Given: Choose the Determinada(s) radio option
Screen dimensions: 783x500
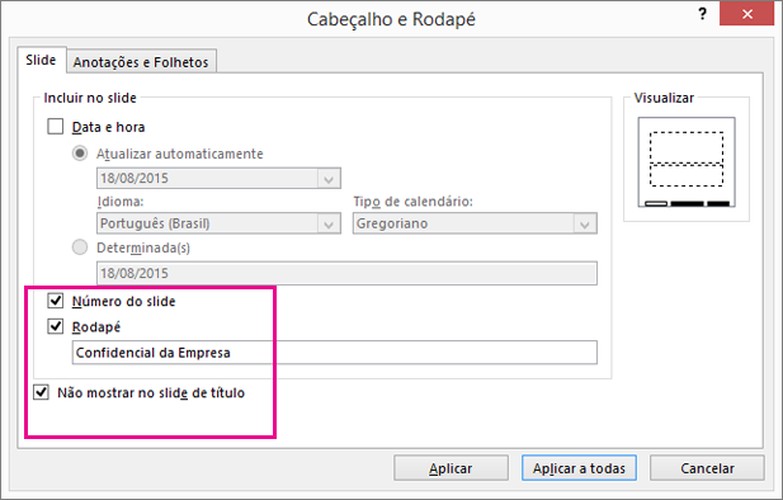Looking at the screenshot, I should [80, 249].
